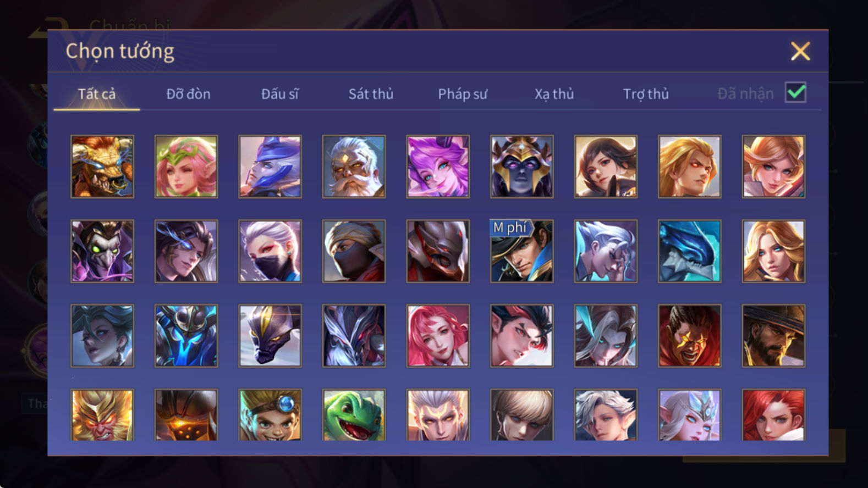Toggle the Đã nhận checkbox
The image size is (868, 488).
795,93
